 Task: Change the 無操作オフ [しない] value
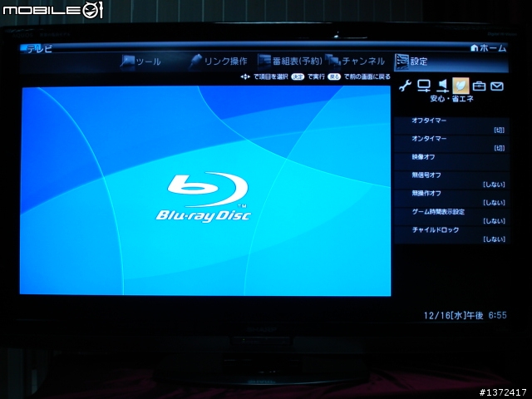[x=494, y=203]
